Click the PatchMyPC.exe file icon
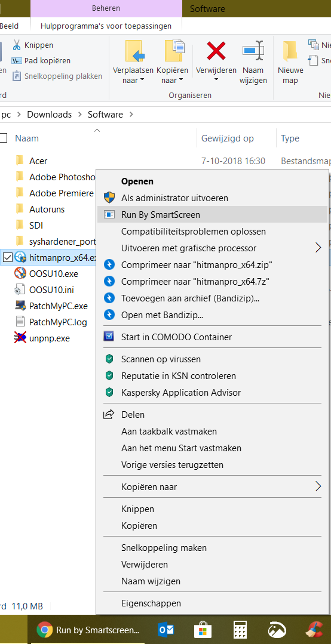 20,306
